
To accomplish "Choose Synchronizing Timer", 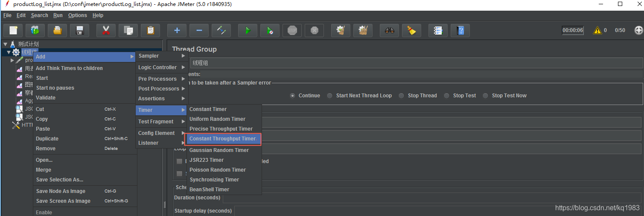I will point(224,180).
